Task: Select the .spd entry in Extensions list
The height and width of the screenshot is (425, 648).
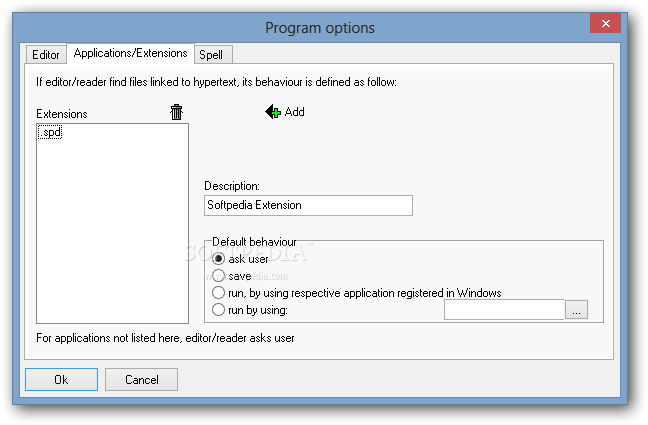Action: coord(50,132)
